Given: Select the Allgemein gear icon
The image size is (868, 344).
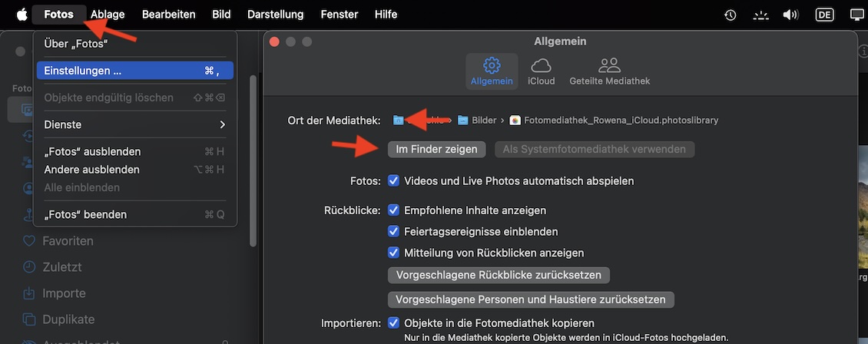Looking at the screenshot, I should click(x=492, y=66).
